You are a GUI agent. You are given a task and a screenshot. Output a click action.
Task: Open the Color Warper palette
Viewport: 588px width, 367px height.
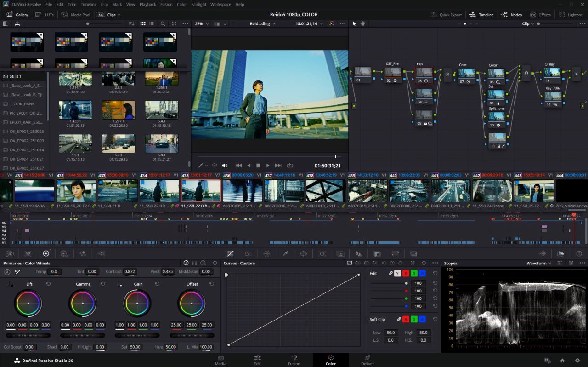click(x=266, y=253)
